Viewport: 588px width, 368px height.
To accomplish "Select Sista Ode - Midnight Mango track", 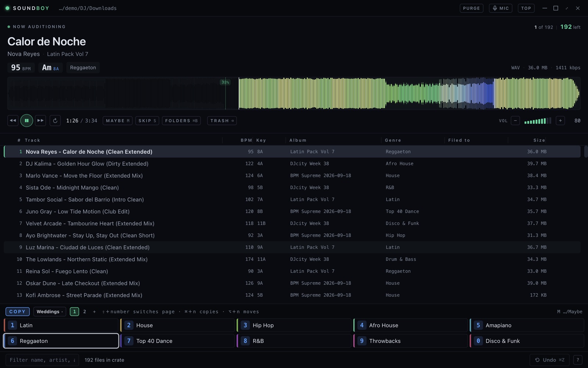I will (x=292, y=187).
